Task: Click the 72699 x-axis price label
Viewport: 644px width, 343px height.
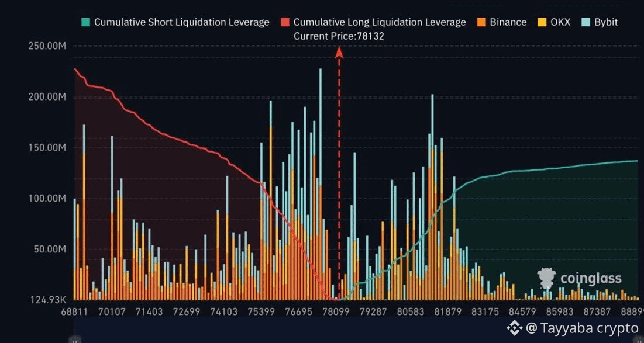Action: [x=187, y=312]
